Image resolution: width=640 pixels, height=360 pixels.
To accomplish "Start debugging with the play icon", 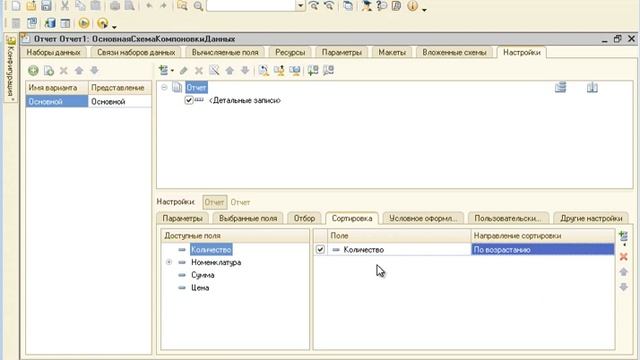I will (x=84, y=23).
